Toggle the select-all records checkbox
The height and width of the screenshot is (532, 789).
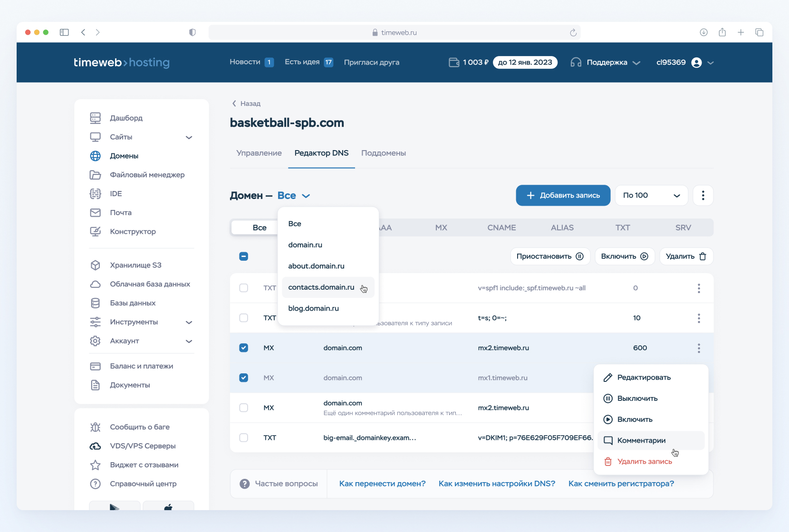click(244, 256)
